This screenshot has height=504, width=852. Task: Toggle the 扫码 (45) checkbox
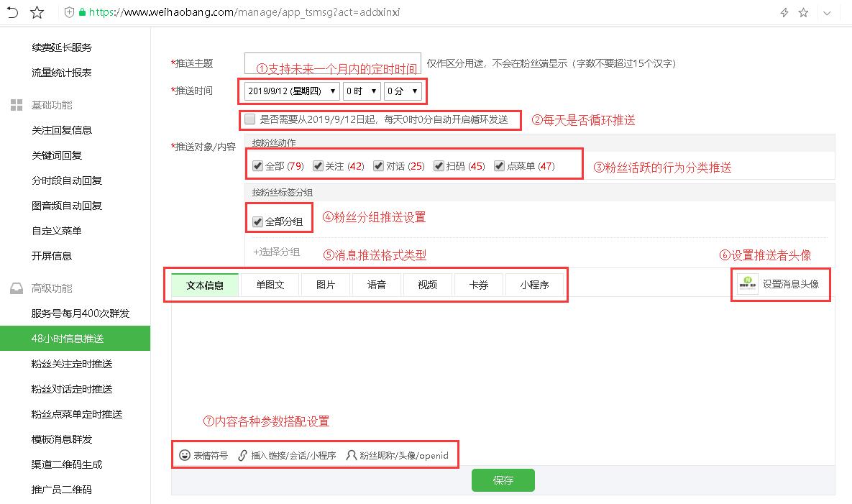(x=439, y=166)
